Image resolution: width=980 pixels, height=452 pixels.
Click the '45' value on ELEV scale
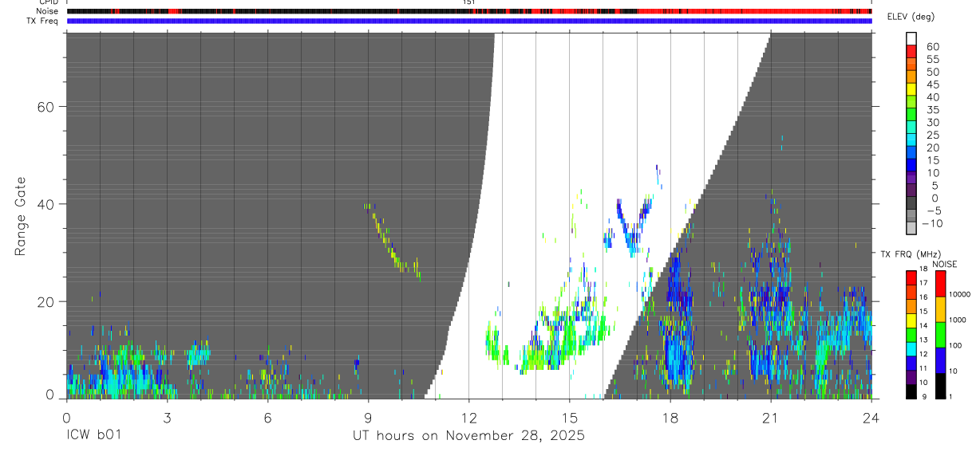(x=932, y=85)
